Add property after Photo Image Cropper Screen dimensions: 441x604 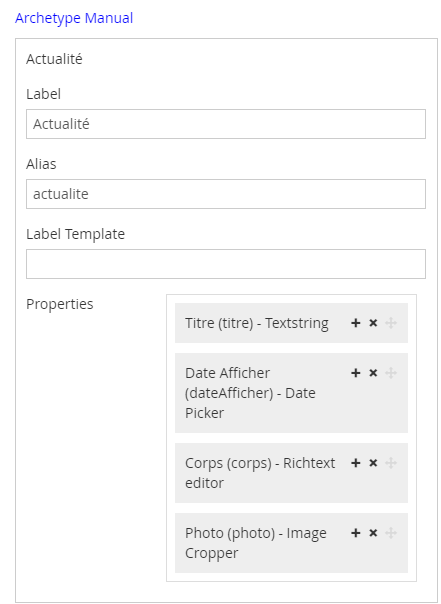click(355, 533)
